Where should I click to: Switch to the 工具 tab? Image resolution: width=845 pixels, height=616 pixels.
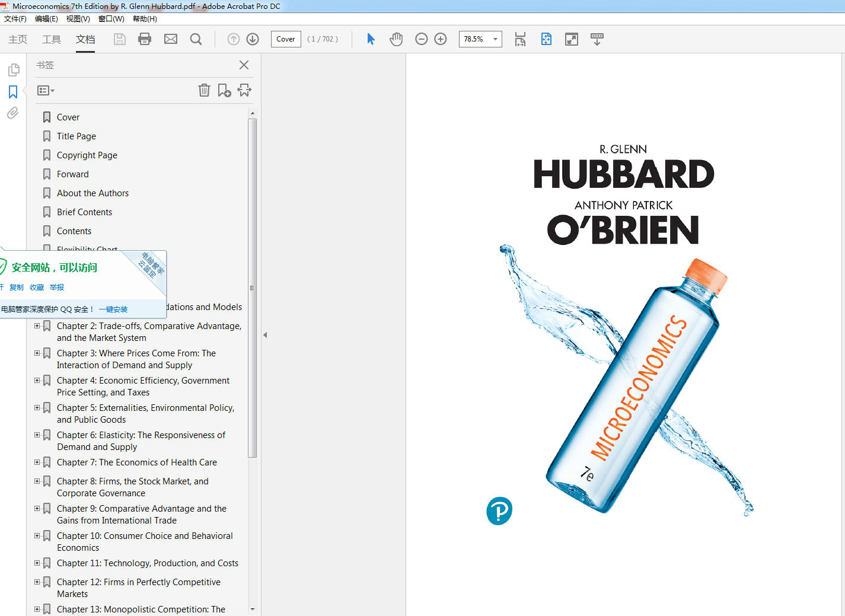[x=52, y=39]
